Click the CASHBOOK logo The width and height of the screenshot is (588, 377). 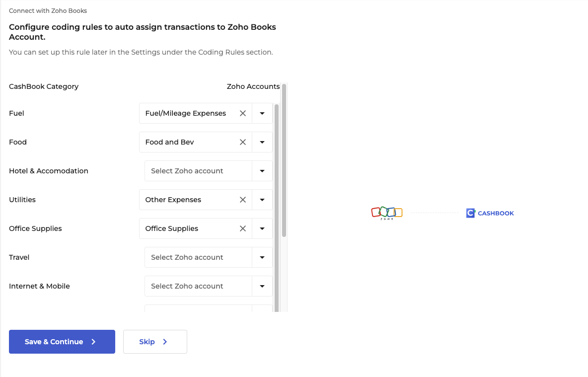(x=490, y=213)
